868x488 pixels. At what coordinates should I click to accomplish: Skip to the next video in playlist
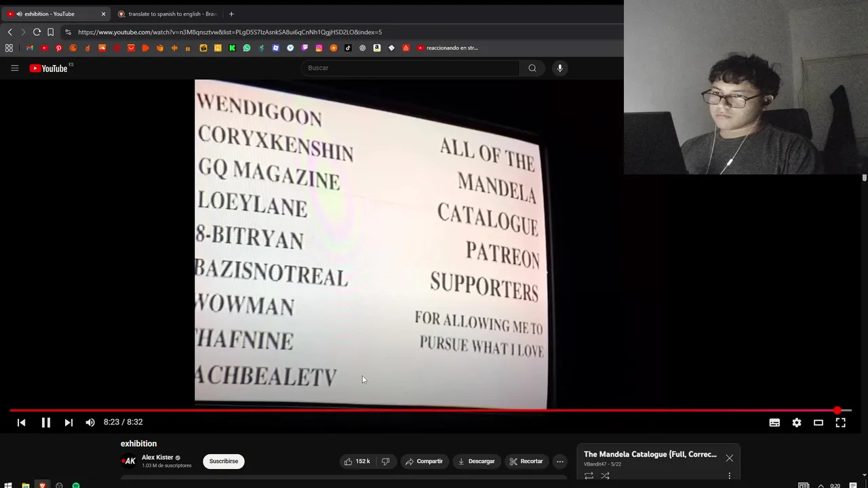(68, 422)
